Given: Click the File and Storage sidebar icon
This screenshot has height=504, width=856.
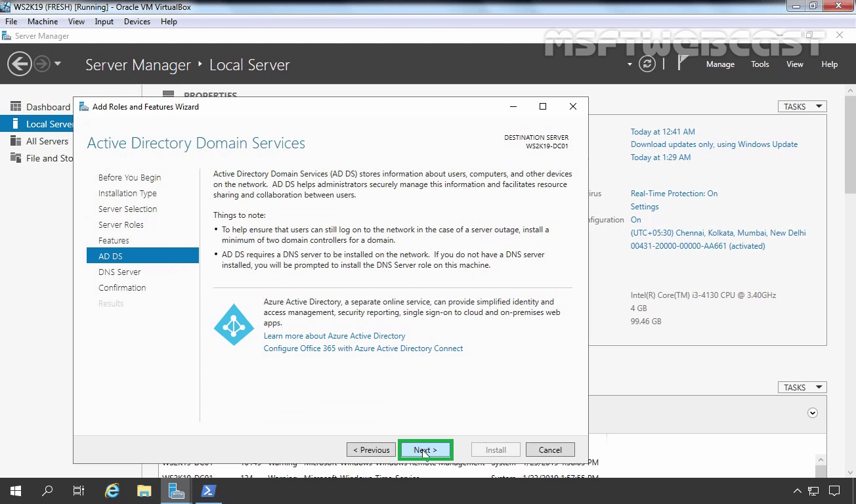Looking at the screenshot, I should pos(16,158).
